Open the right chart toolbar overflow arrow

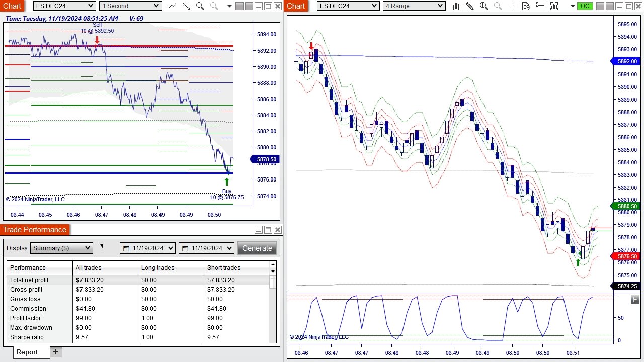(573, 6)
